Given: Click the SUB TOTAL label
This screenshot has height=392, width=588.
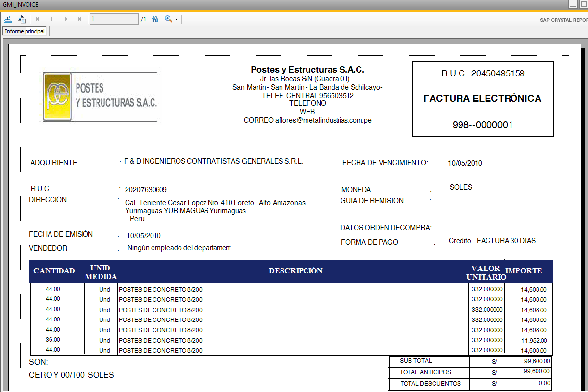Looking at the screenshot, I should [415, 361].
